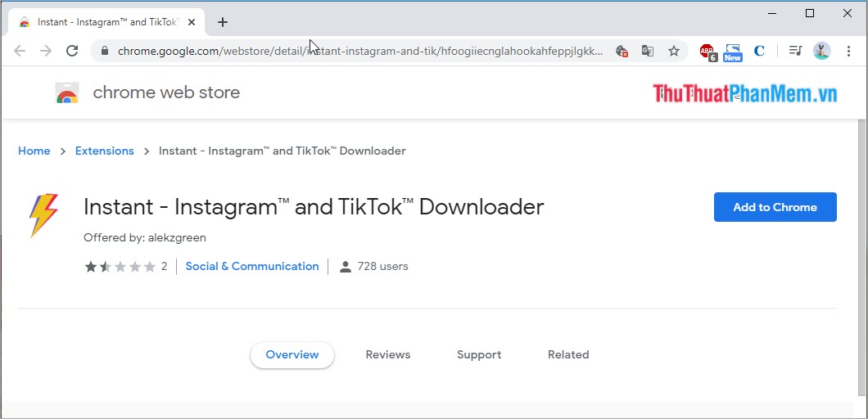The height and width of the screenshot is (419, 868).
Task: Click the Add to Chrome button
Action: coord(775,207)
